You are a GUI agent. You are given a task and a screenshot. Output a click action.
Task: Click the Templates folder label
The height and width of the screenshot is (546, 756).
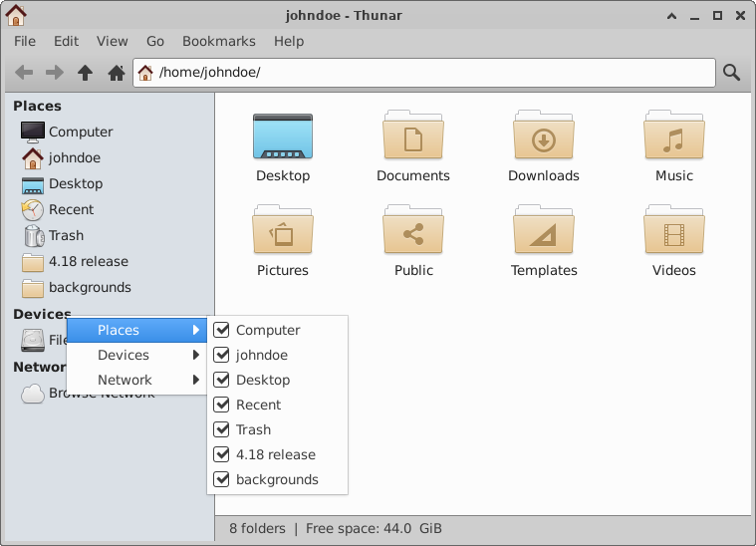tap(544, 270)
